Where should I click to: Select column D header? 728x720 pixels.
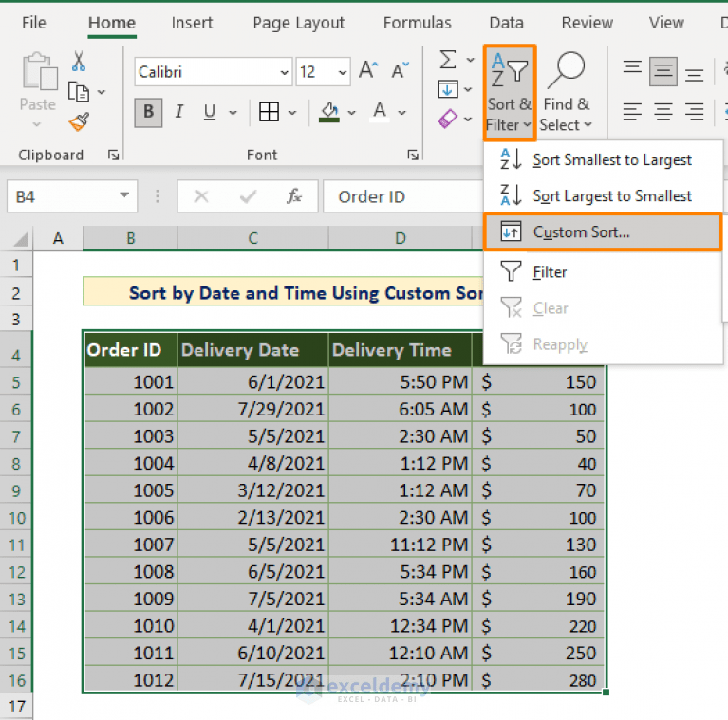pyautogui.click(x=401, y=238)
